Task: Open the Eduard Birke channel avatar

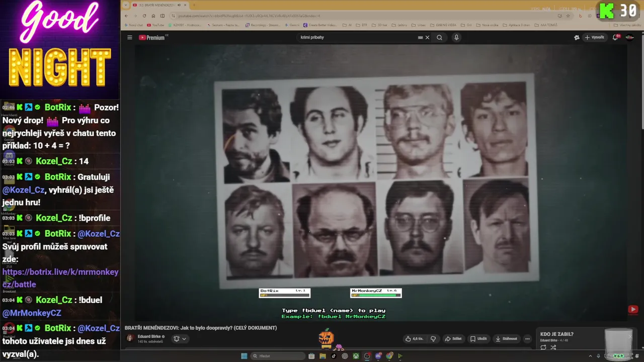Action: [130, 338]
